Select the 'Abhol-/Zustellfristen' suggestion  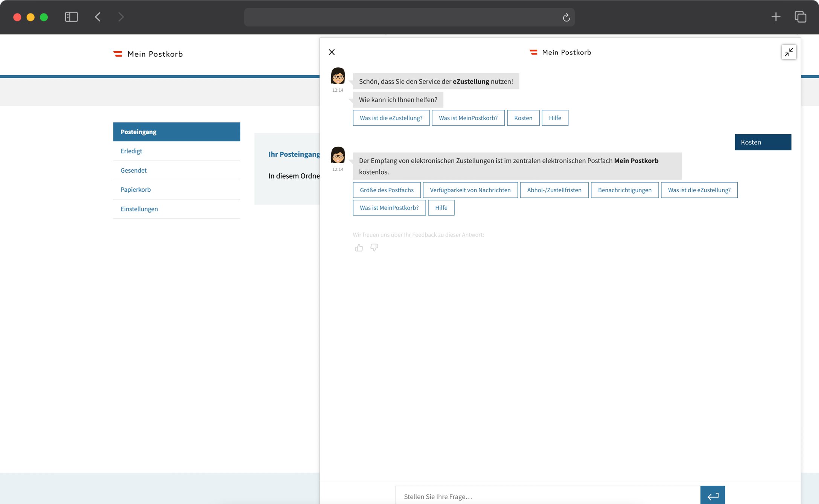554,190
